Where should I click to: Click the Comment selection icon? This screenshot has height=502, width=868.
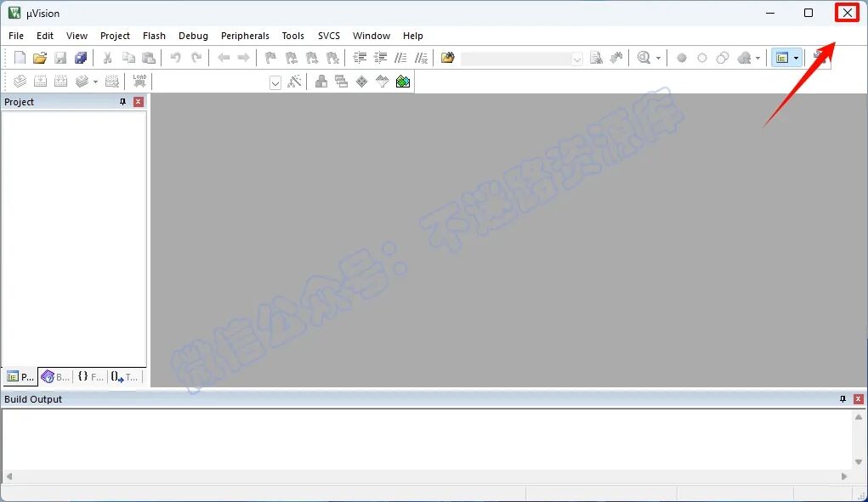pyautogui.click(x=400, y=58)
